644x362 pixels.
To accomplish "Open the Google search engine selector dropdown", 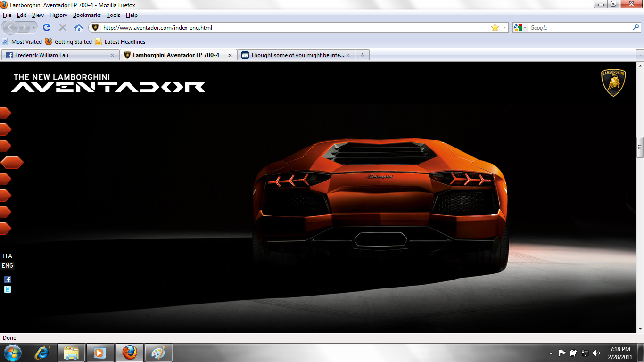I will click(520, 27).
